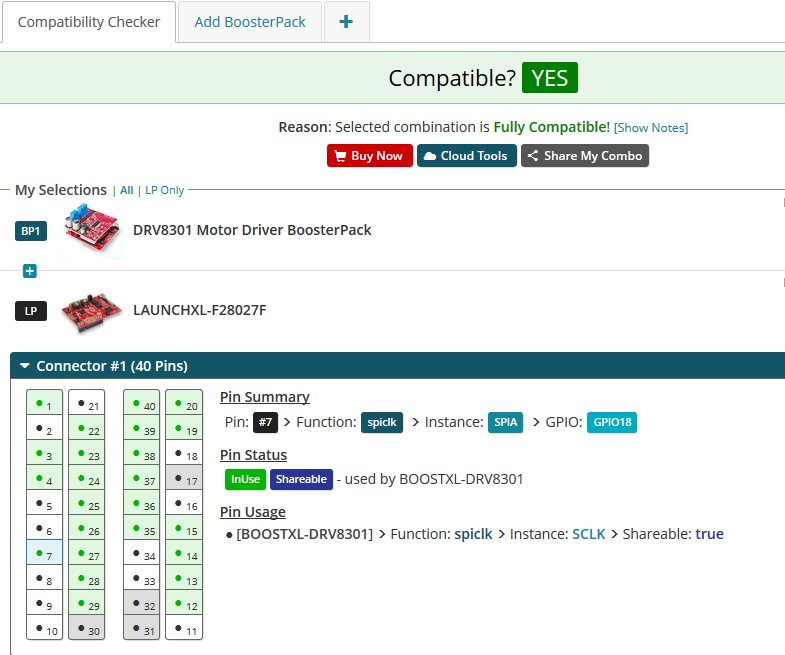The image size is (785, 655).
Task: Click the Pin Usage heading
Action: 253,512
